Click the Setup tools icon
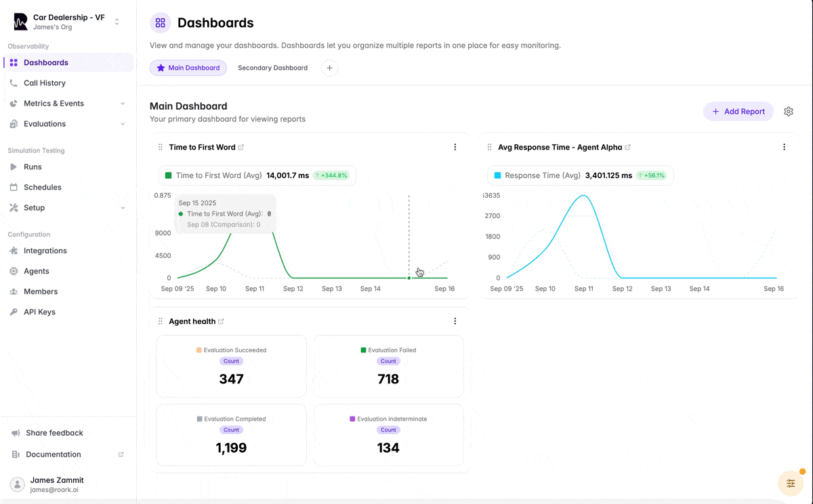Screen dimensions: 813x504 [14, 208]
